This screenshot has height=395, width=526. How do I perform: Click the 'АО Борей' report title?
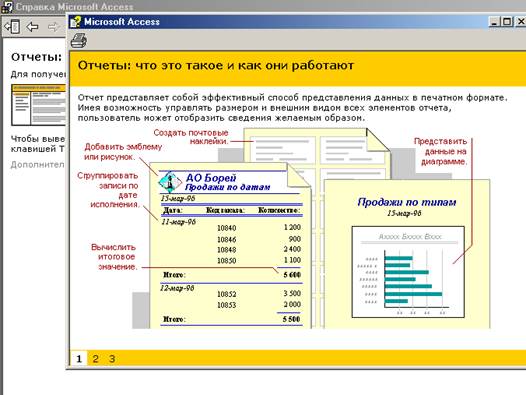tap(211, 178)
